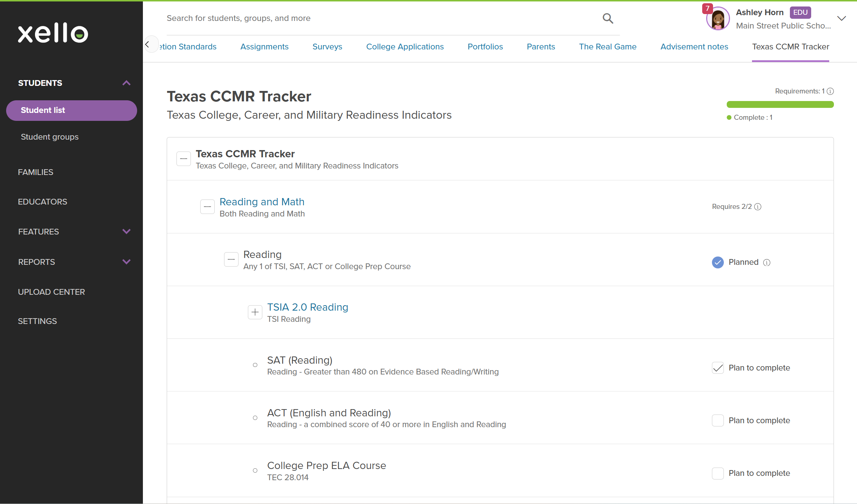Click the blue Planned checkmark icon
The width and height of the screenshot is (857, 504).
[x=717, y=262]
